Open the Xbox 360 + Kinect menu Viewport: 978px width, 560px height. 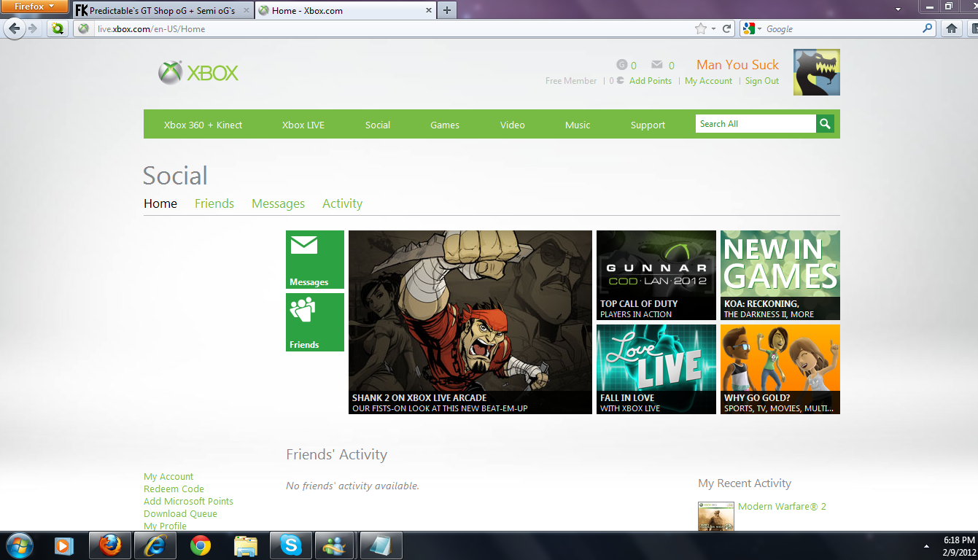tap(203, 125)
